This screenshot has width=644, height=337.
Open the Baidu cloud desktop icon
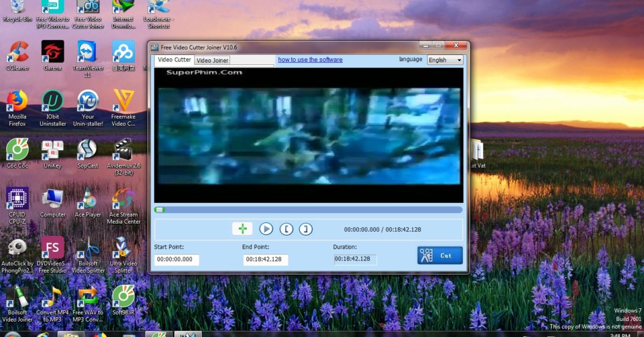tap(123, 56)
